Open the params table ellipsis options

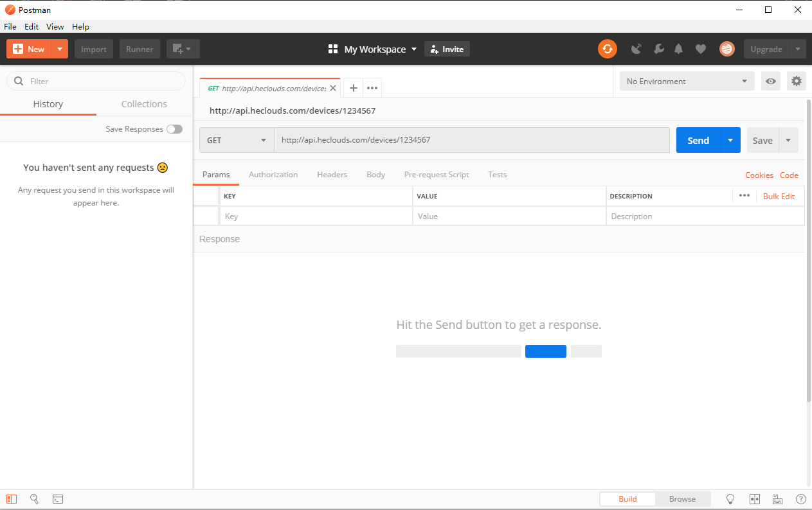(744, 195)
